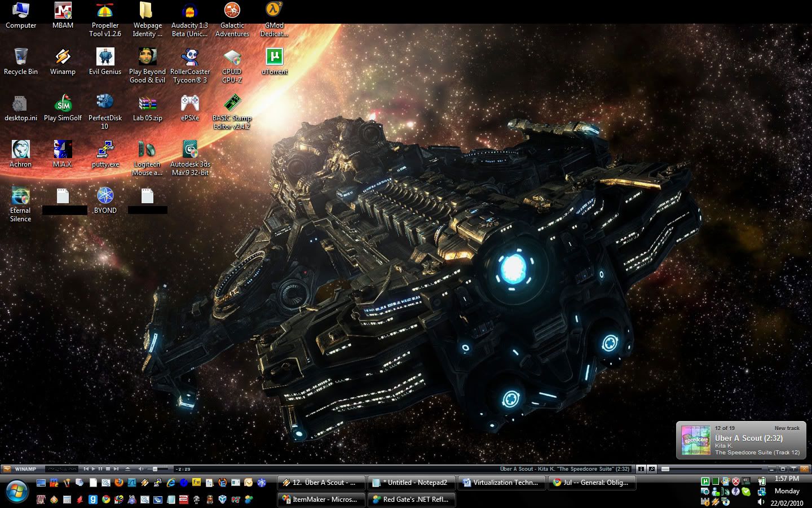Launch Play SimGolf from the desktop

click(x=63, y=108)
